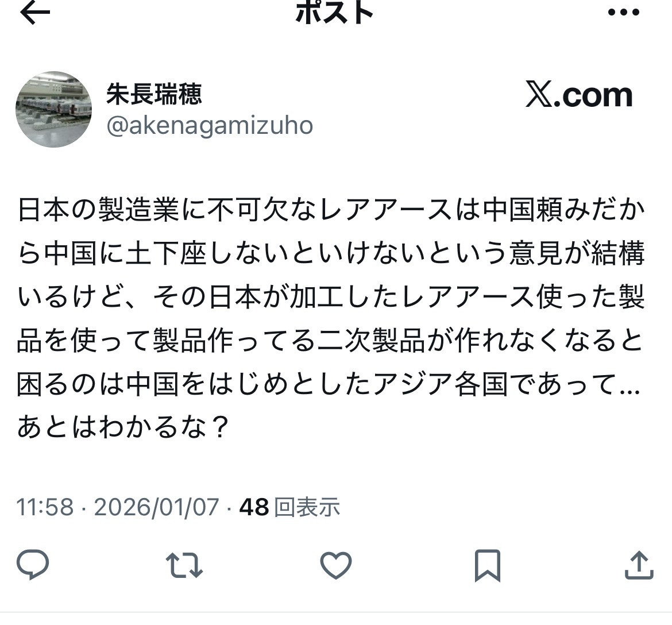
Task: View the 48 回表示 view count
Action: tap(289, 507)
